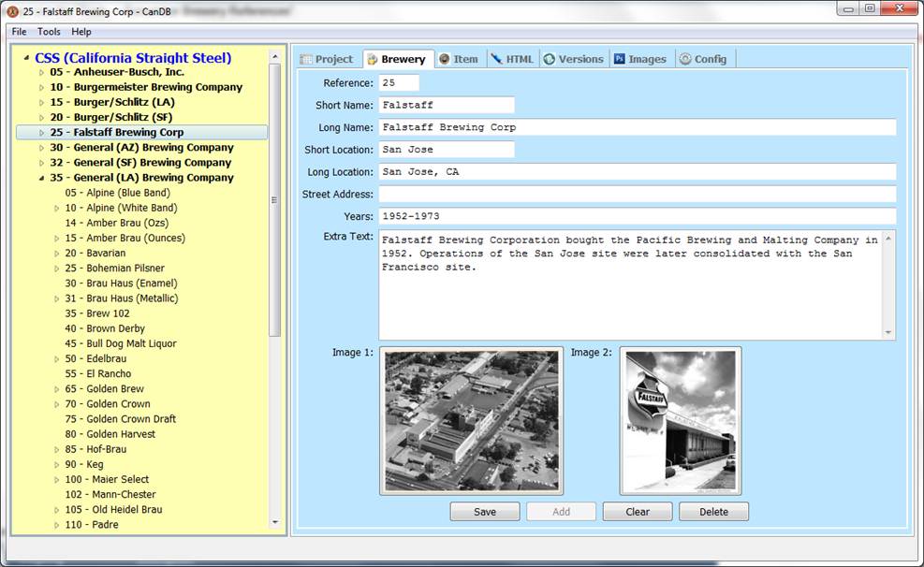Viewport: 924px width, 567px height.
Task: Click the disabled Add button
Action: (x=561, y=512)
